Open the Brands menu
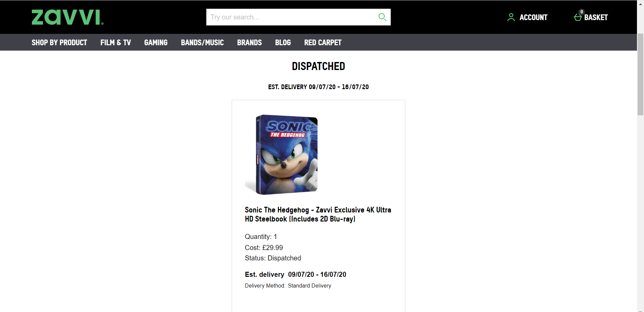Image resolution: width=644 pixels, height=312 pixels. click(249, 43)
